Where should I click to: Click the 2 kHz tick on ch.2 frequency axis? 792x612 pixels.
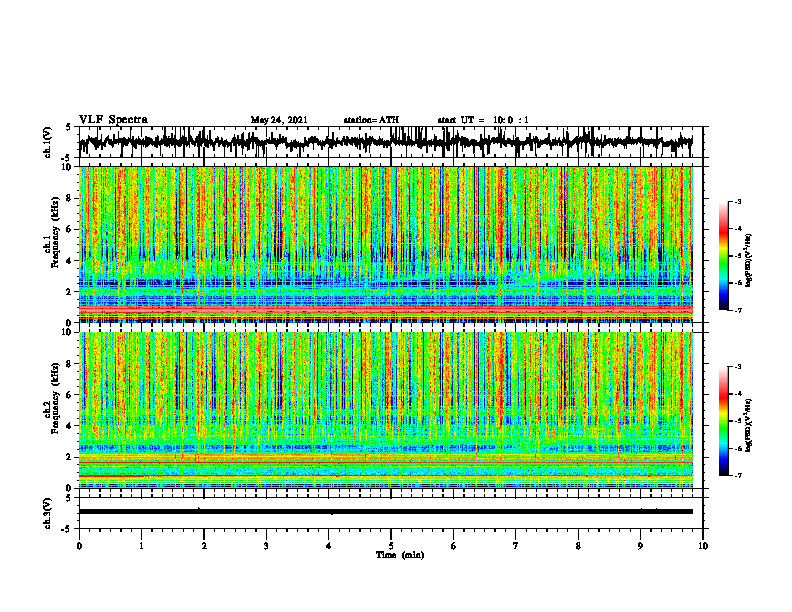(69, 457)
